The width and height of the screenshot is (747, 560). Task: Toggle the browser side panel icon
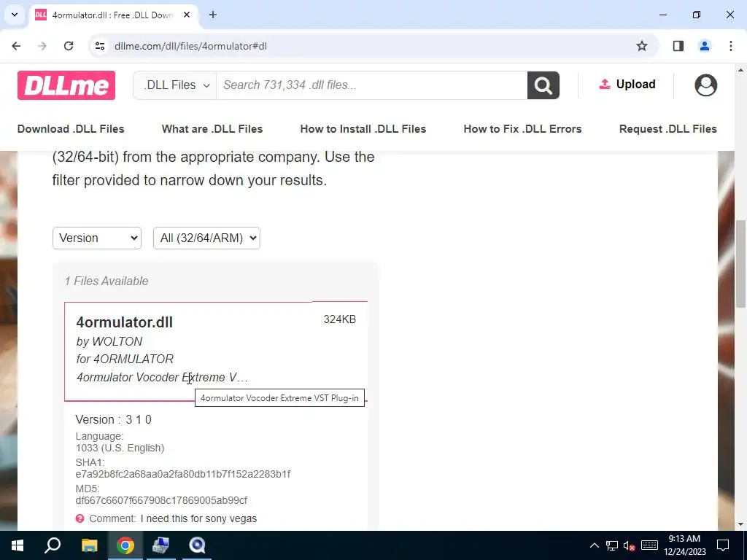(x=678, y=46)
